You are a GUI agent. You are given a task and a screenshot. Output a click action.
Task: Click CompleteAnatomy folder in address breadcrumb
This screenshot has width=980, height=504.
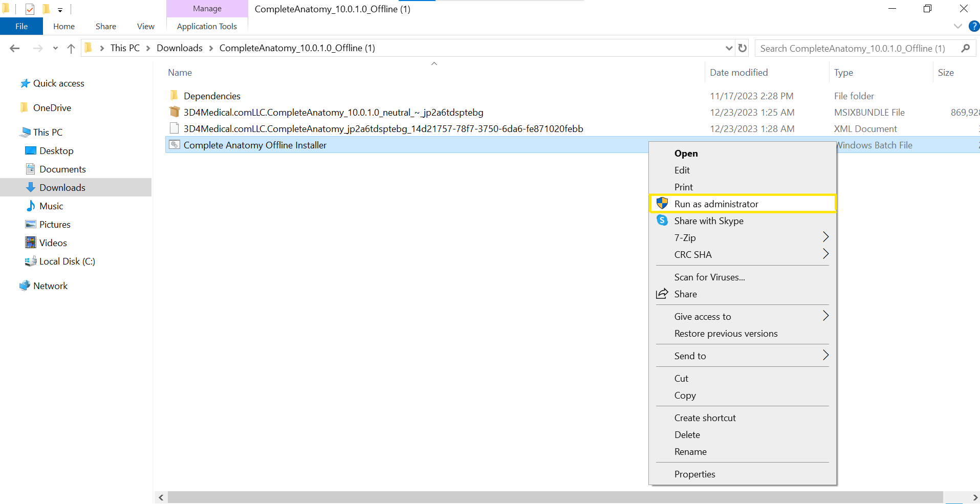tap(297, 48)
